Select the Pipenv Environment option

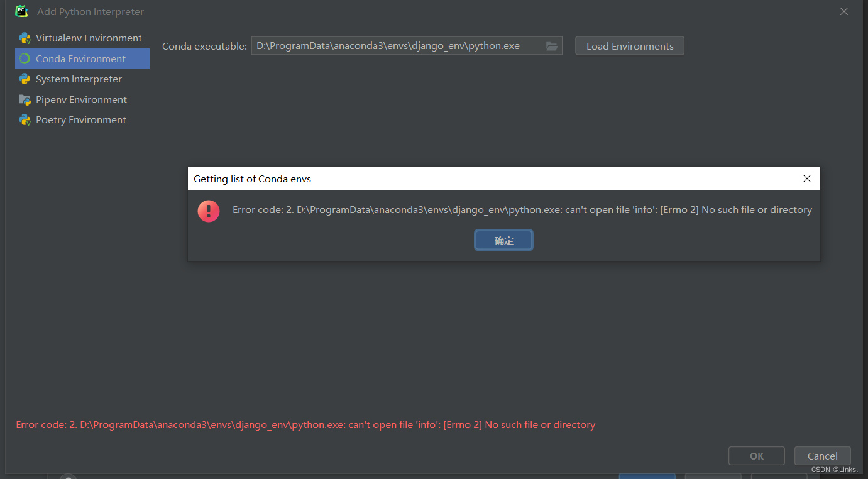point(81,99)
